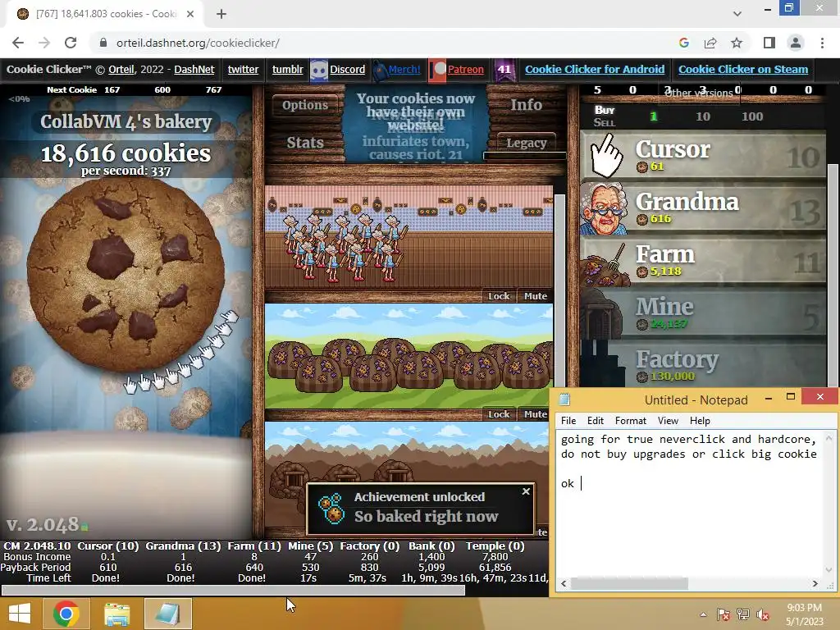Click the page horizontal scrollbar
Viewport: 840px width, 630px height.
click(x=233, y=591)
